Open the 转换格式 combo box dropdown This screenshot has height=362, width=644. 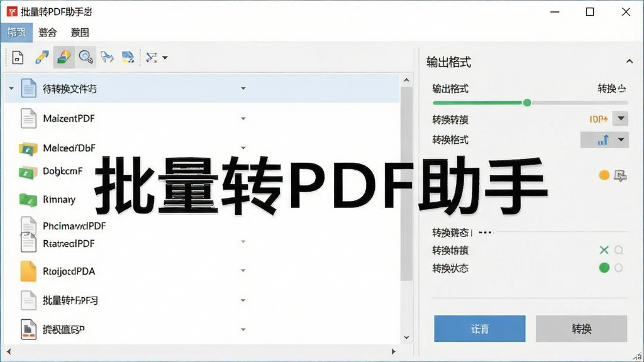[x=621, y=140]
